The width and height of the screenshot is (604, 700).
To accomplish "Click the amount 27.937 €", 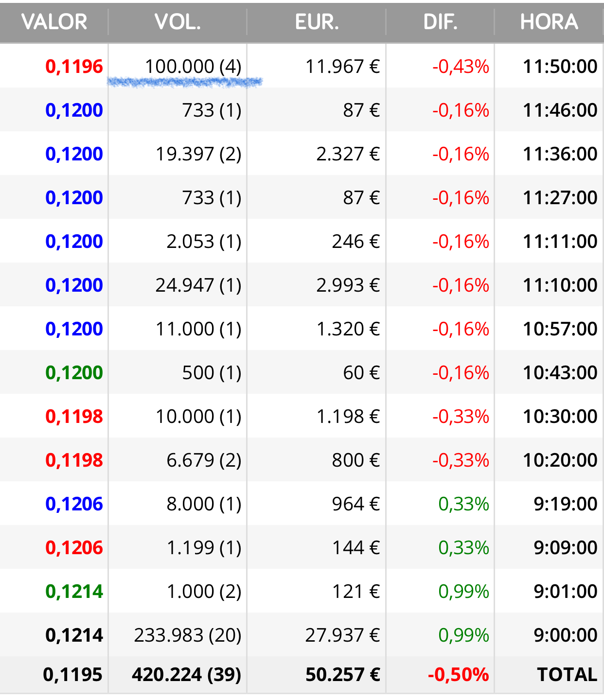I will click(342, 635).
